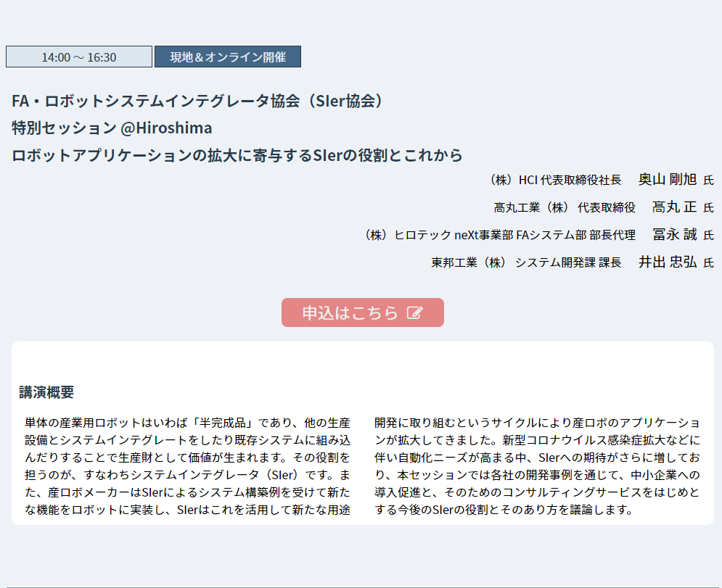Click speaker name 奥山 剛旭
This screenshot has width=722, height=588.
(x=667, y=179)
